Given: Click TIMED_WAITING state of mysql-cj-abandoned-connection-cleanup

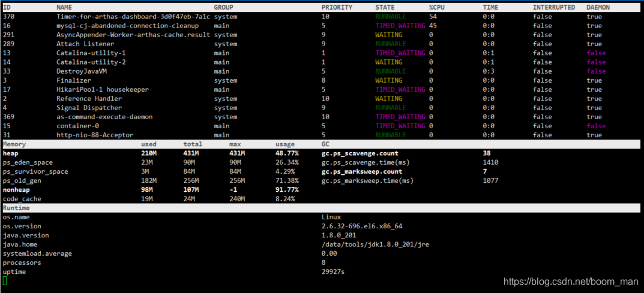Looking at the screenshot, I should (400, 26).
